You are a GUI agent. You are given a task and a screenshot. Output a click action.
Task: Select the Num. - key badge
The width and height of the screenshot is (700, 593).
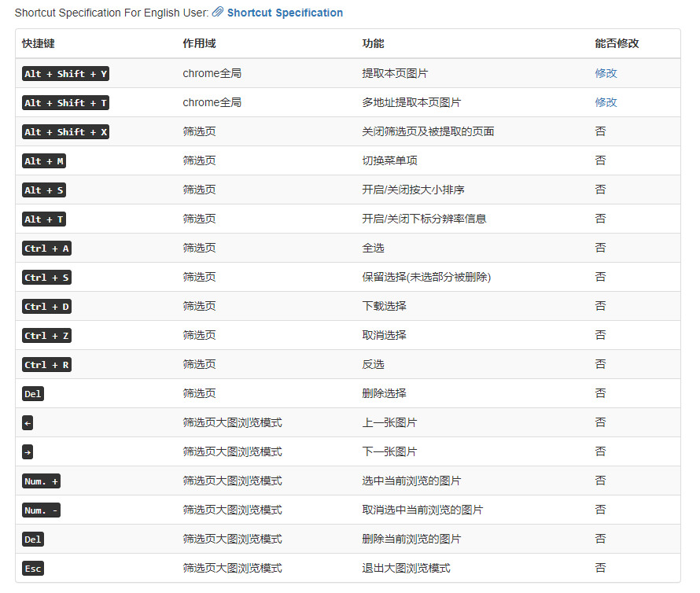[x=42, y=510]
